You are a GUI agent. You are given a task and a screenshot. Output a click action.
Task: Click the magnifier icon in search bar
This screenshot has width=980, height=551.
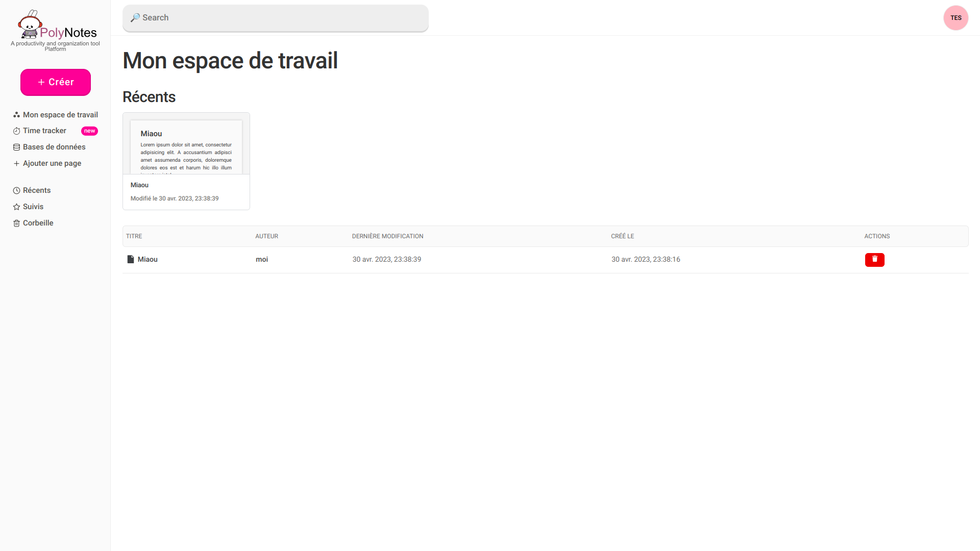(135, 18)
